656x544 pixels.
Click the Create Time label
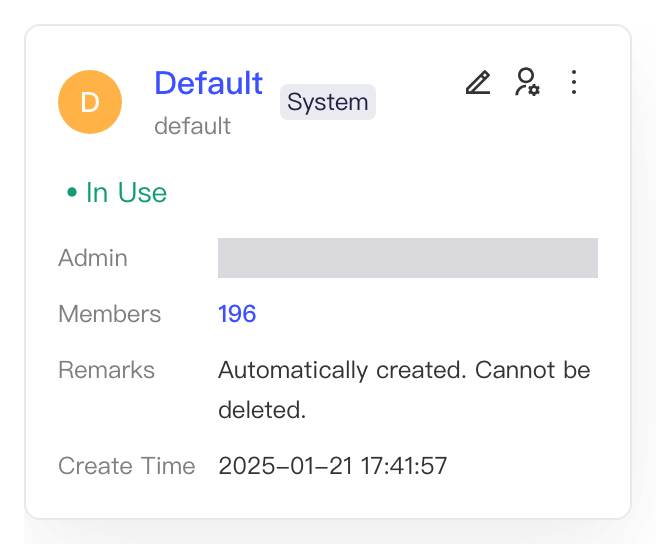point(127,466)
